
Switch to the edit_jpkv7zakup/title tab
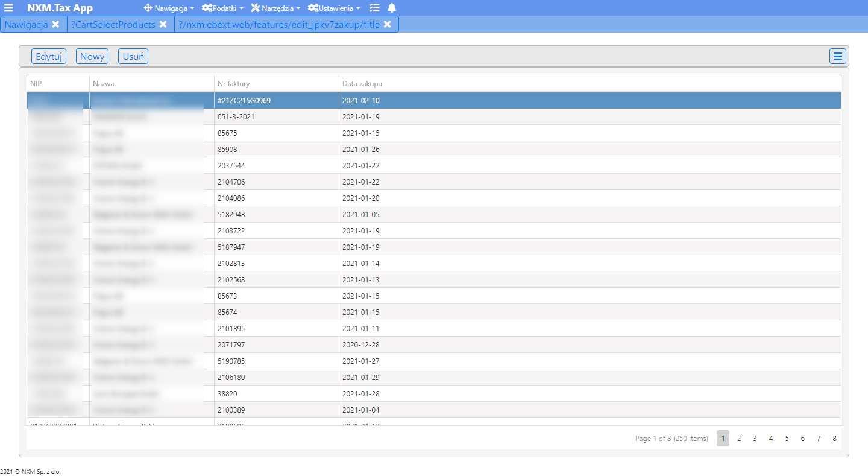coord(279,24)
